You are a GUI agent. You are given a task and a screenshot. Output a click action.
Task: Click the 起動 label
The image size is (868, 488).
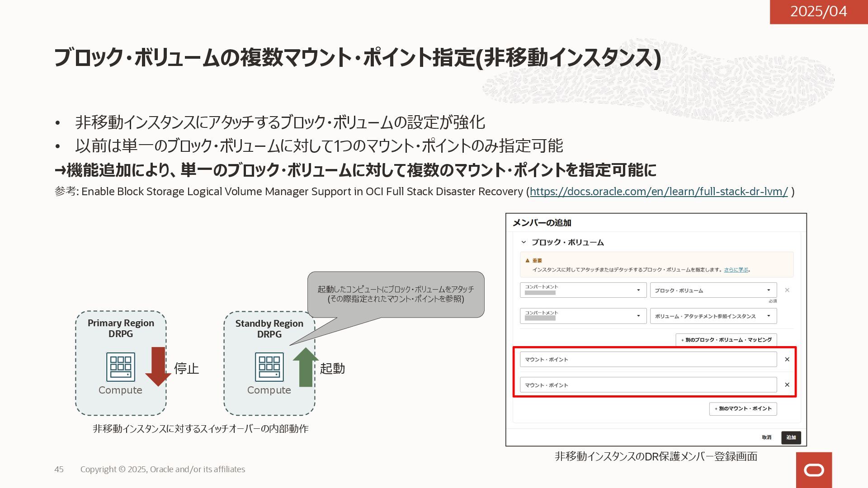pyautogui.click(x=332, y=368)
